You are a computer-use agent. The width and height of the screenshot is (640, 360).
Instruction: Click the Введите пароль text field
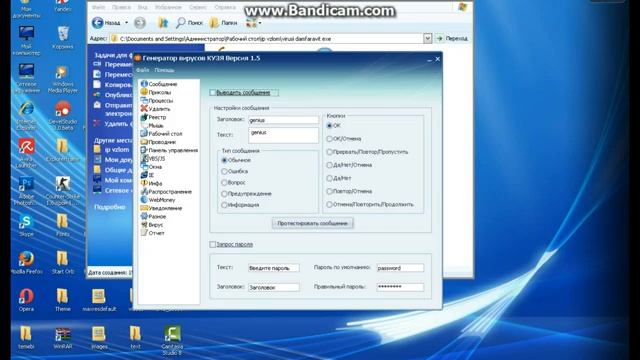point(273,268)
